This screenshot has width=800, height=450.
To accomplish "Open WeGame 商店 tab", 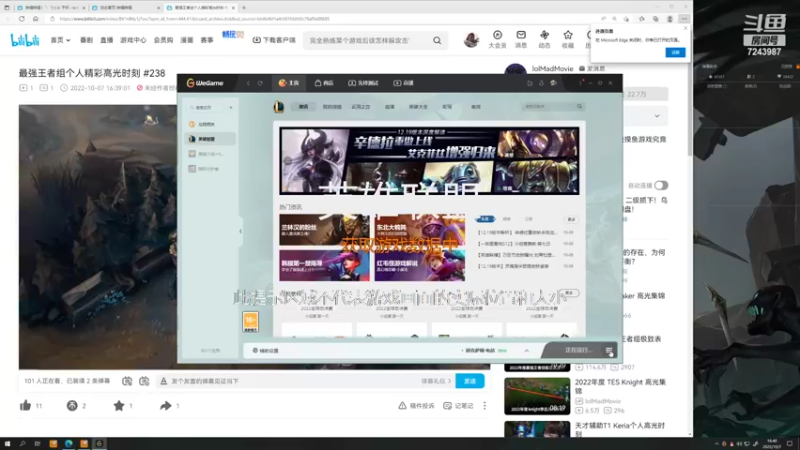I will tap(324, 83).
